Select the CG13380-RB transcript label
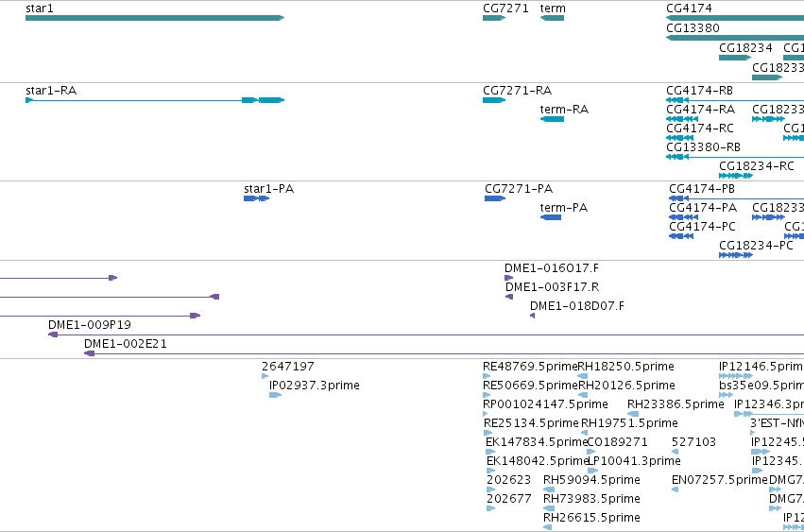The height and width of the screenshot is (532, 804). pos(704,147)
